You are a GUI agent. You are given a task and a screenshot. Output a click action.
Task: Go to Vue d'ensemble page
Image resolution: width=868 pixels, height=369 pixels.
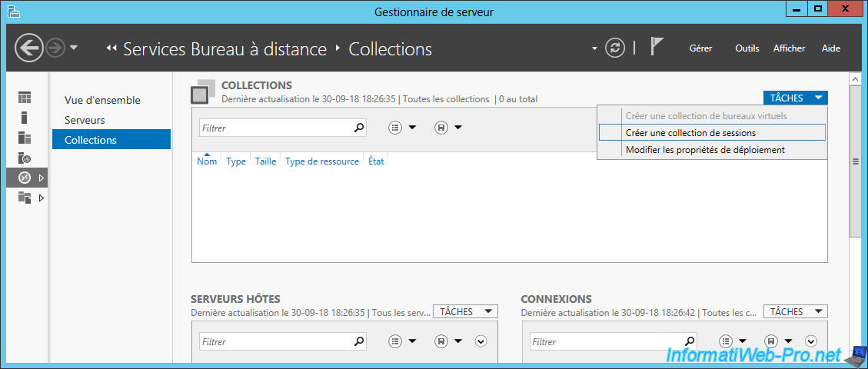[102, 100]
